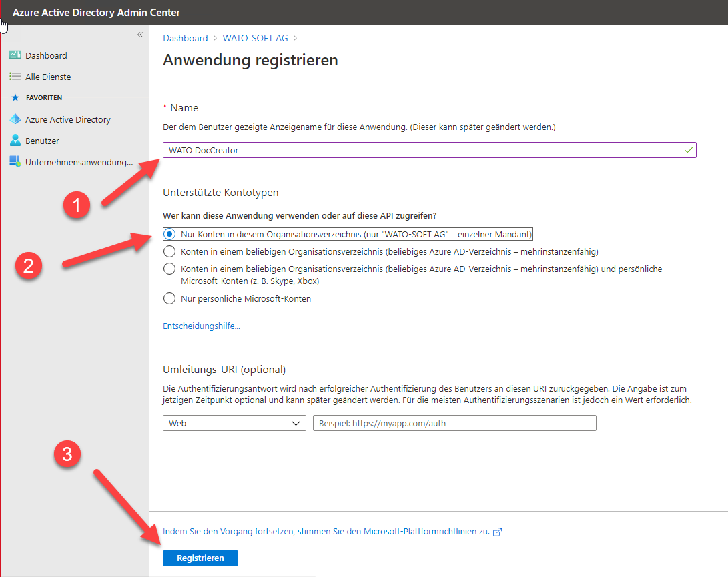Click the Umleitungs-URI text field
728x577 pixels.
[x=454, y=423]
